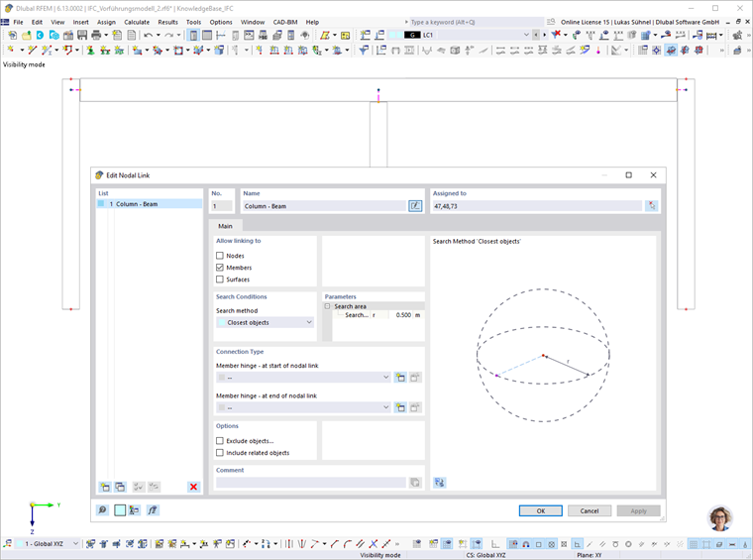
Task: Click the next load case arrow
Action: pyautogui.click(x=544, y=35)
